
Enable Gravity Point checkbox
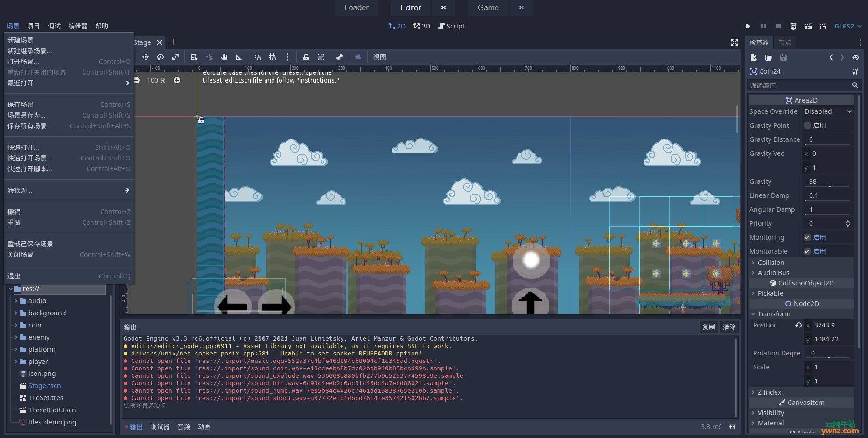[x=807, y=125]
